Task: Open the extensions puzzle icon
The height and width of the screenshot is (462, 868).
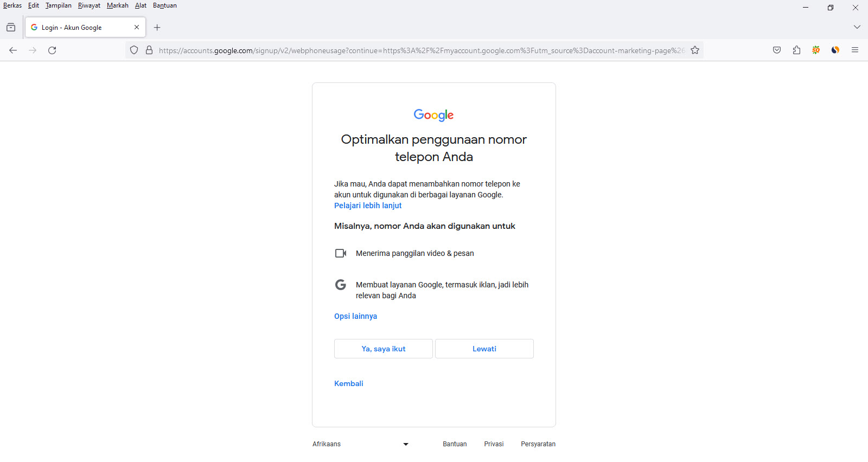Action: [796, 50]
